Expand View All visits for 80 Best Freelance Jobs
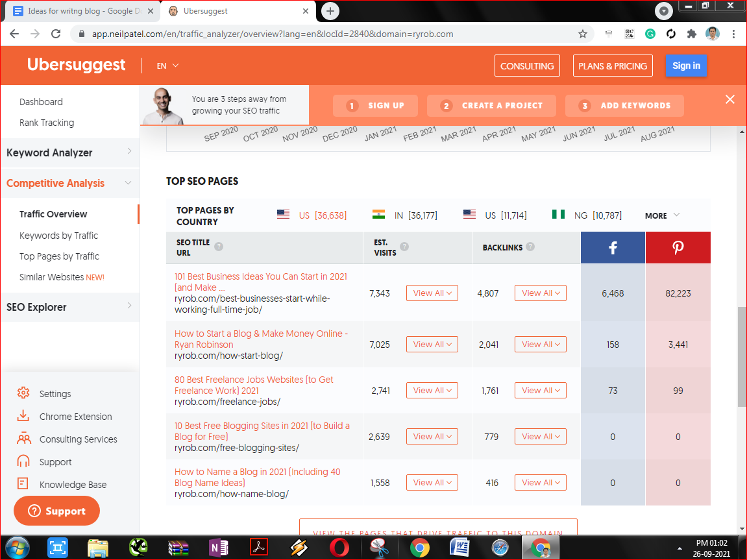747x560 pixels. 432,391
